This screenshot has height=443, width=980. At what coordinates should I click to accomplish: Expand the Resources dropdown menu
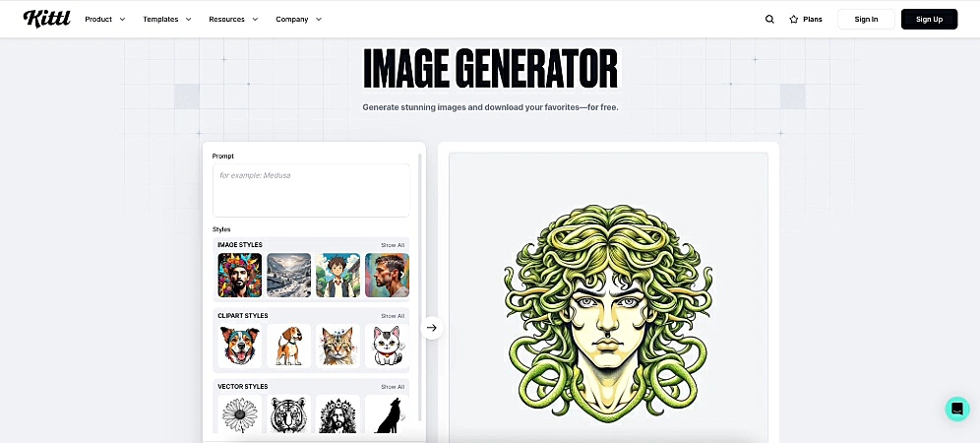coord(233,20)
